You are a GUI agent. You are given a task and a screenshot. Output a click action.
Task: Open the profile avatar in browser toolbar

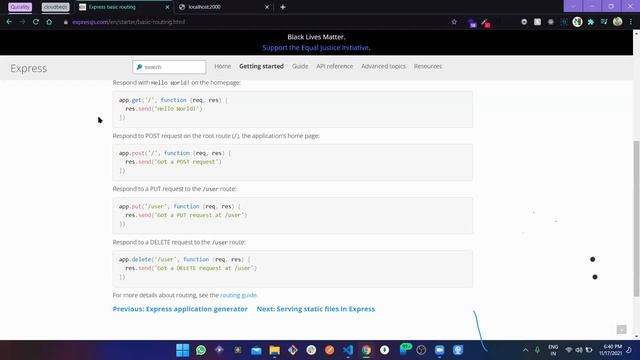point(618,22)
